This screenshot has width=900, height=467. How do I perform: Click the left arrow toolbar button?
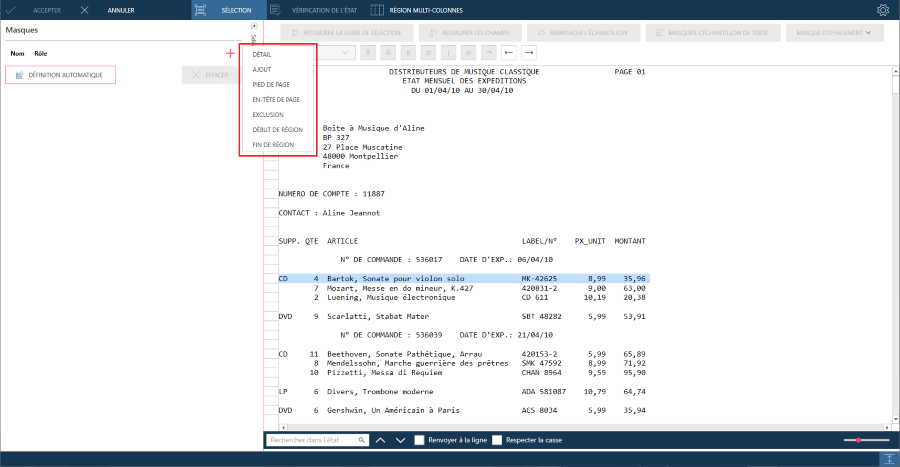click(509, 53)
